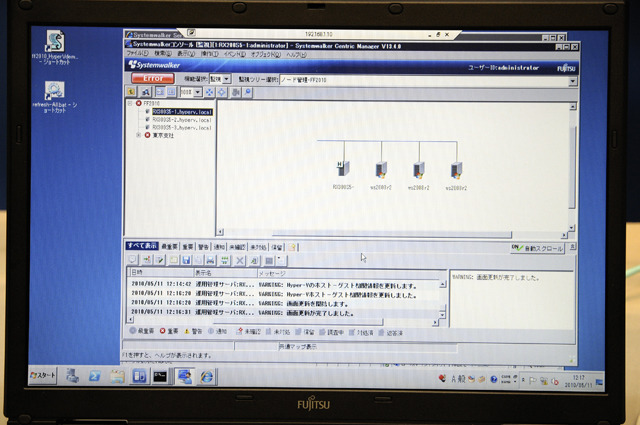Click the first yellow map toolbar icon
The height and width of the screenshot is (425, 640).
click(x=131, y=92)
